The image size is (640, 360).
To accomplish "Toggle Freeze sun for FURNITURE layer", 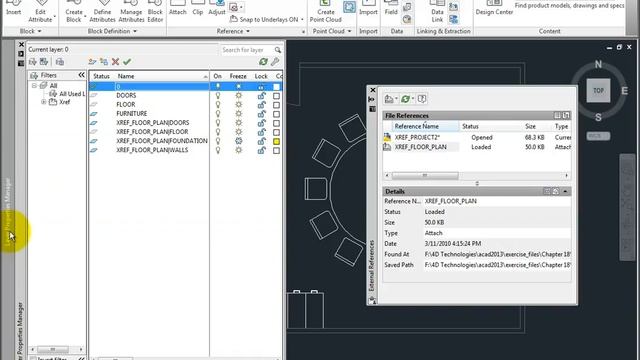I will [x=238, y=113].
